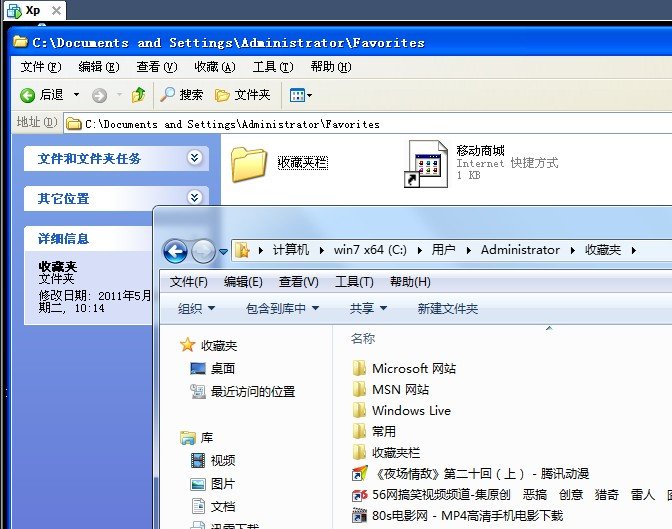Viewport: 672px width, 529px height.
Task: Sort by the 名称 column header
Action: tap(363, 338)
